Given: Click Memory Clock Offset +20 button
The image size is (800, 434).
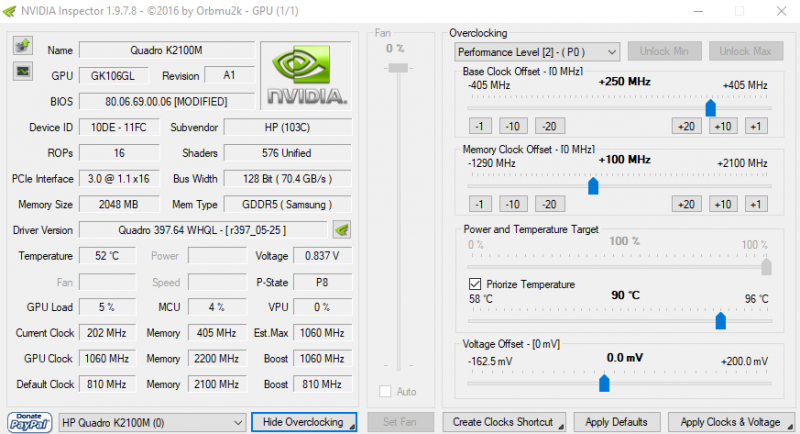Looking at the screenshot, I should pos(686,205).
